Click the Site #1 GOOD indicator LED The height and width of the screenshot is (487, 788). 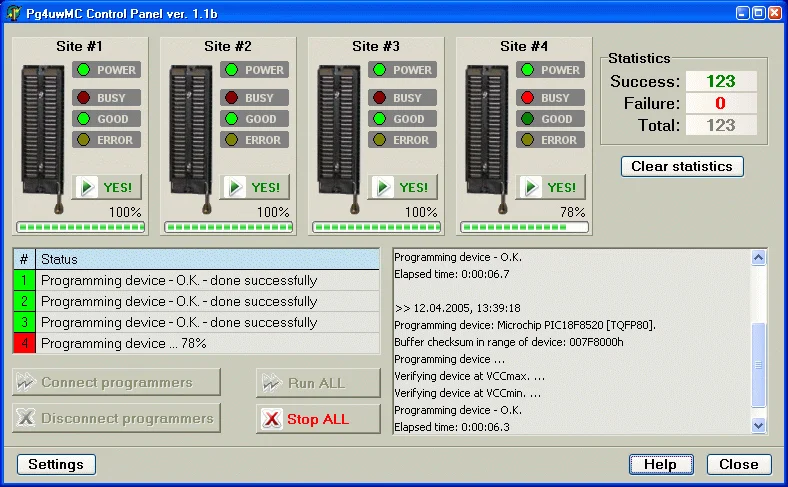pyautogui.click(x=83, y=119)
